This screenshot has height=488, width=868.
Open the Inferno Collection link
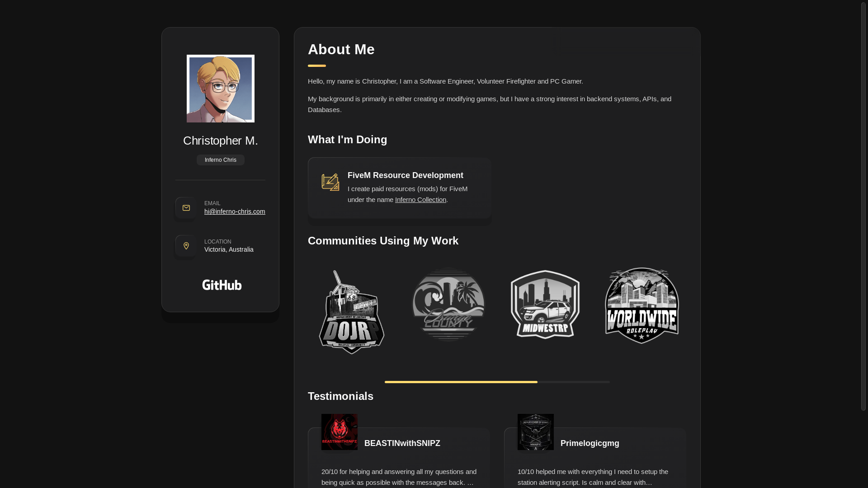[x=420, y=200]
